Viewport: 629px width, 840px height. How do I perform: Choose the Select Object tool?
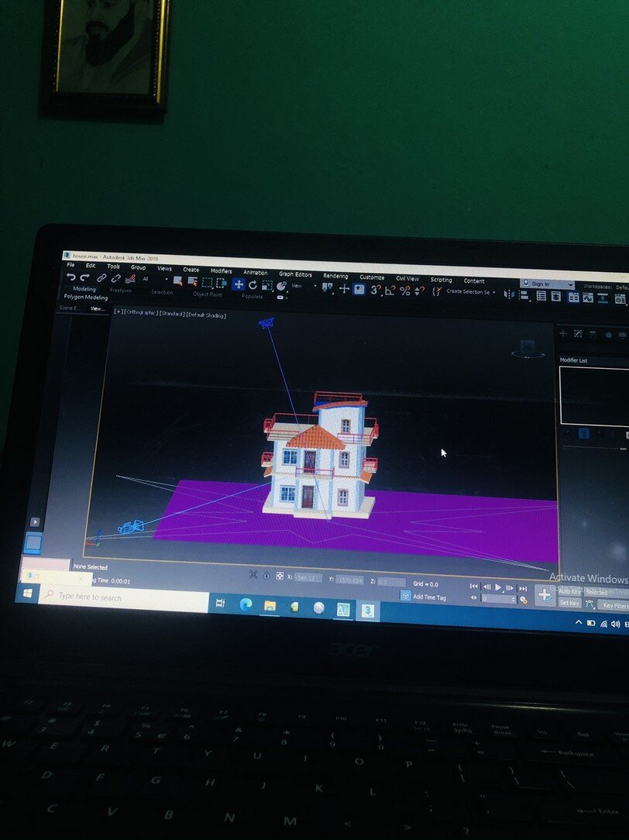point(177,281)
